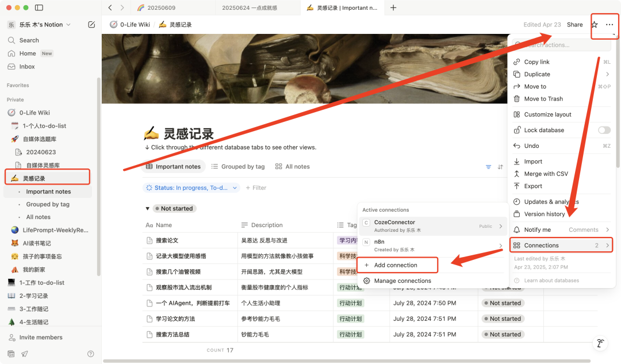The height and width of the screenshot is (364, 621).
Task: Click the horizontal scrollbar at bottom
Action: point(347,361)
